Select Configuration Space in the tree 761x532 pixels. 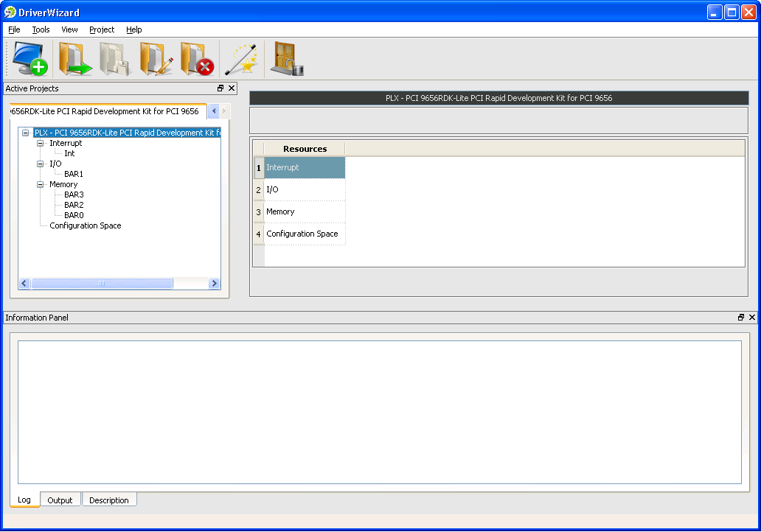[86, 225]
